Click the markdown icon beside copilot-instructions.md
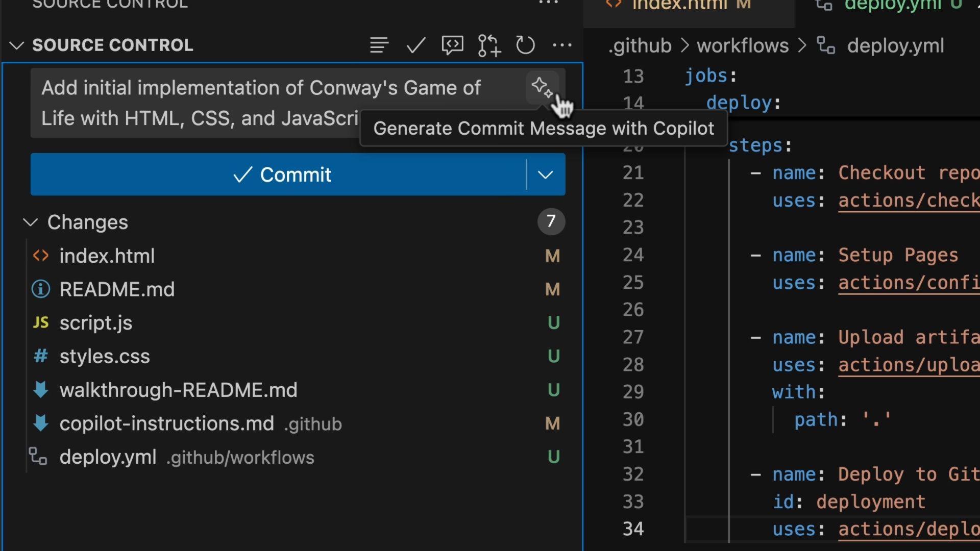The width and height of the screenshot is (980, 551). (41, 423)
